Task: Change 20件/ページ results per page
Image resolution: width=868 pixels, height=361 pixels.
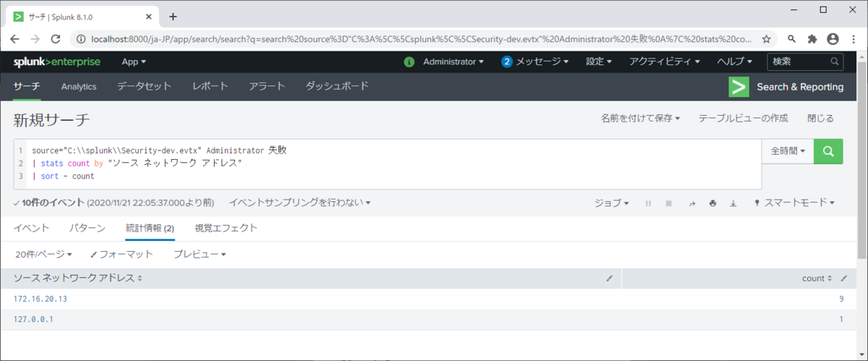Action: coord(43,254)
